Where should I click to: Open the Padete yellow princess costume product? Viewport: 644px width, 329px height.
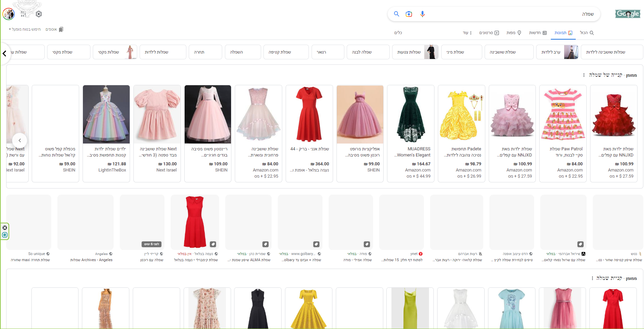coord(461,133)
